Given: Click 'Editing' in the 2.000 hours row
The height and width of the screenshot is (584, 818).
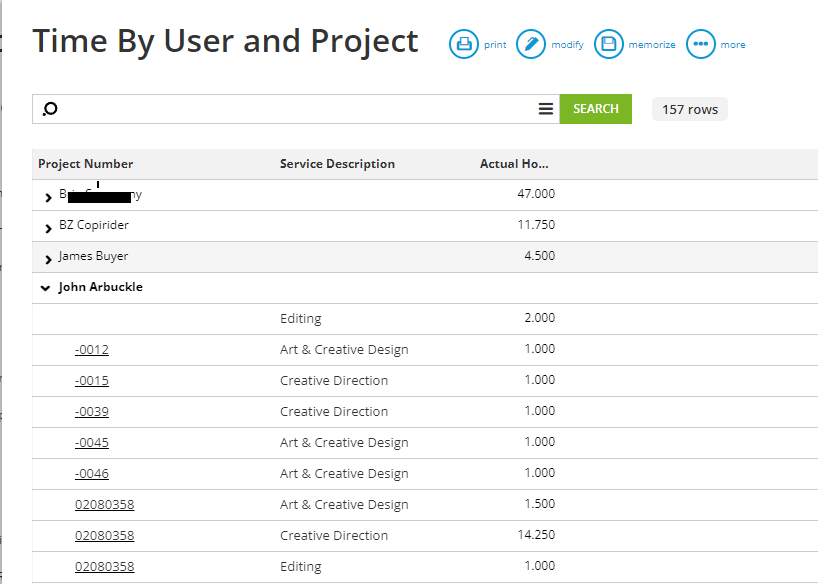Looking at the screenshot, I should click(x=300, y=318).
